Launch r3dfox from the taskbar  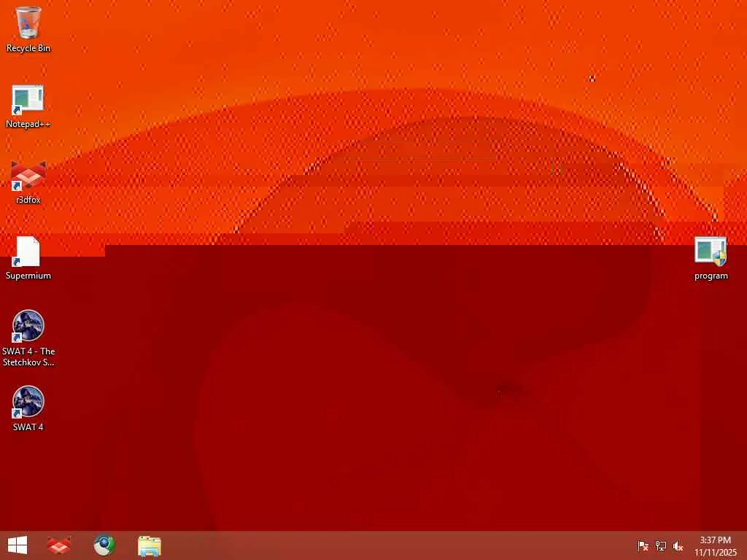[x=59, y=545]
